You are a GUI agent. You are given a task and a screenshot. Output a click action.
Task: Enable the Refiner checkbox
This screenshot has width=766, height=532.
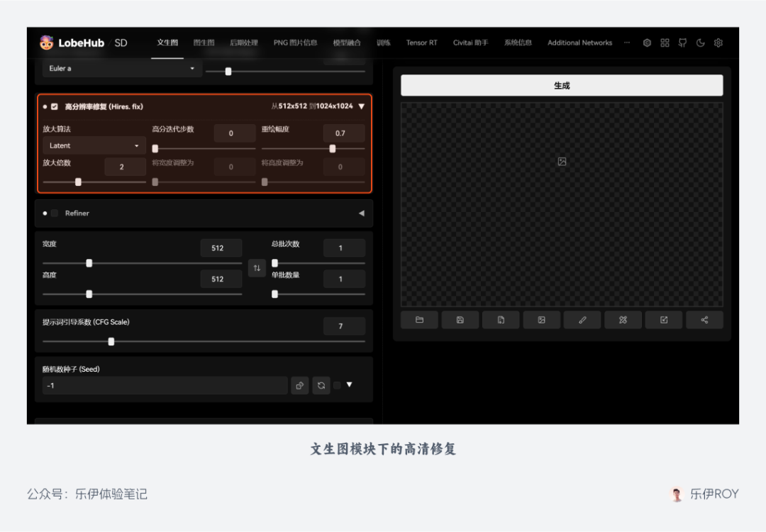click(x=55, y=213)
